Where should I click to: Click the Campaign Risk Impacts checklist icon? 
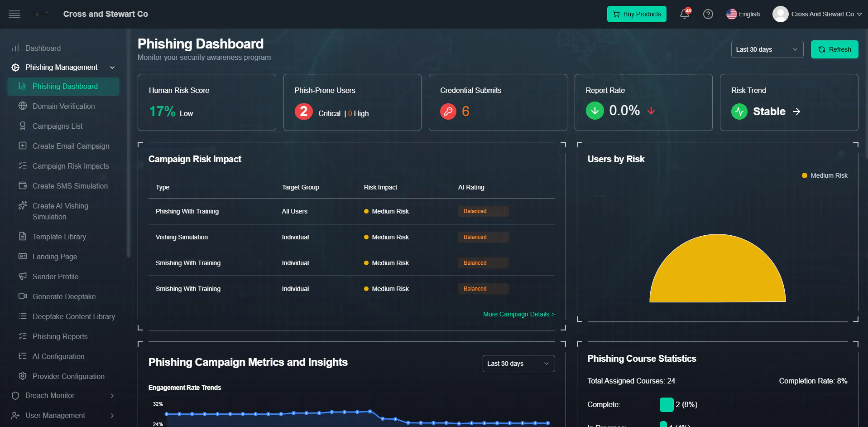click(23, 166)
